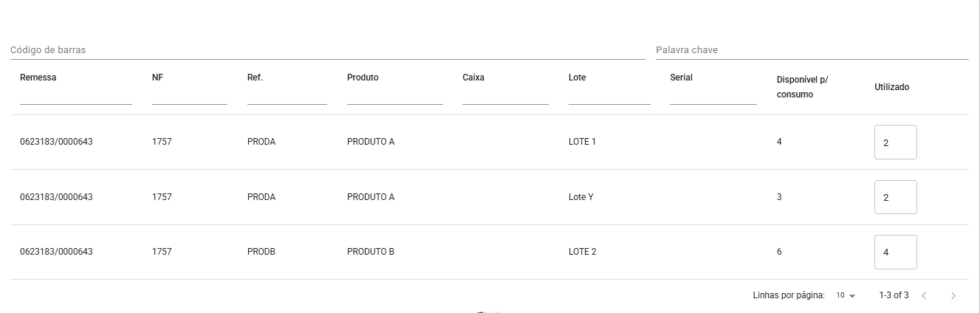
Task: Go to the previous page arrow
Action: pyautogui.click(x=923, y=295)
